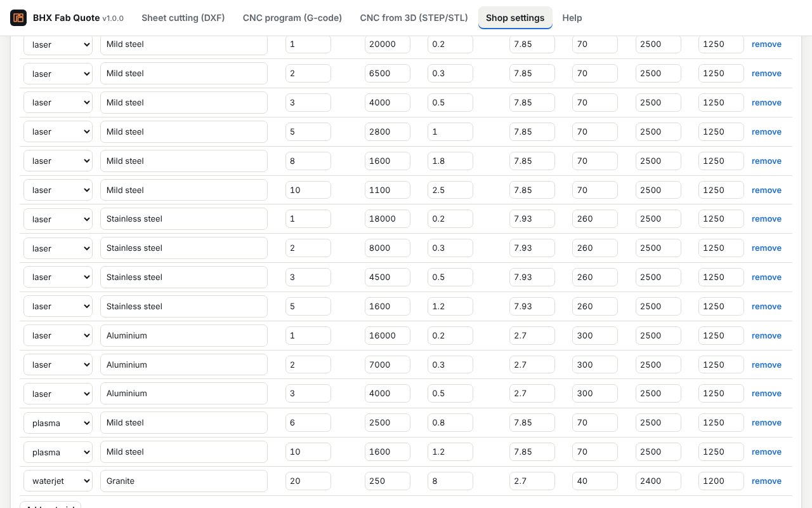Remove the Aluminium thickness 1 row
This screenshot has width=812, height=508.
point(766,335)
